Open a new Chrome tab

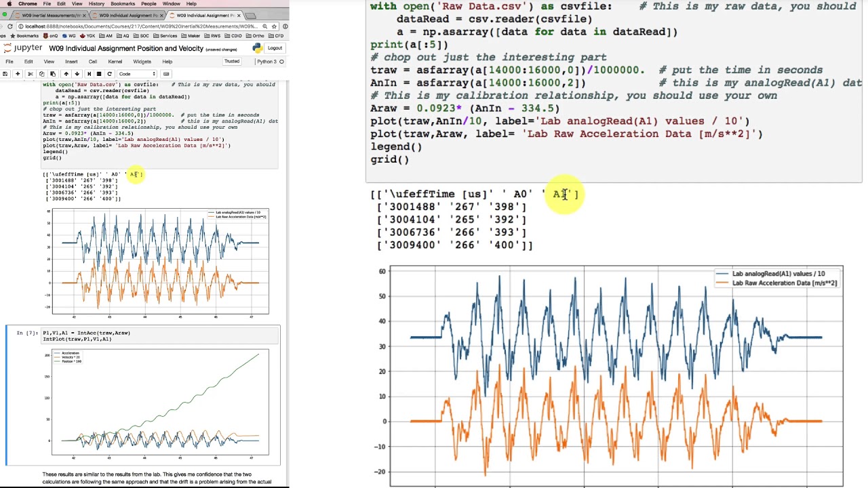pyautogui.click(x=250, y=16)
